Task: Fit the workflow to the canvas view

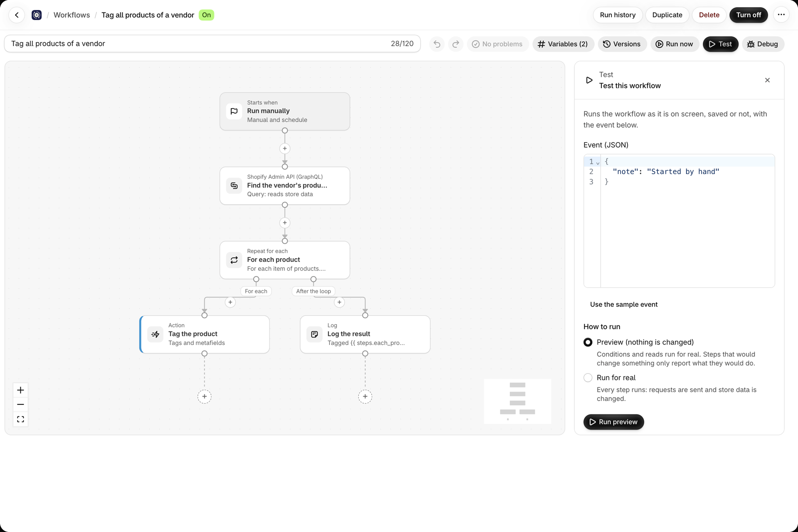Action: [x=20, y=419]
